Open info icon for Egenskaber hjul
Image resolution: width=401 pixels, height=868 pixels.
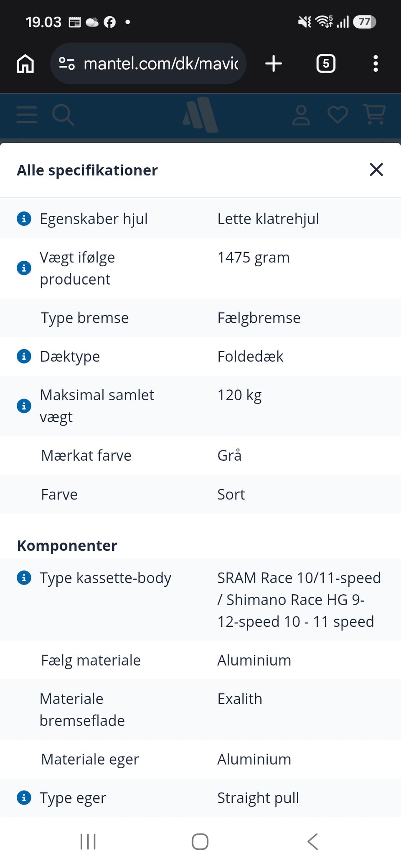click(x=24, y=218)
